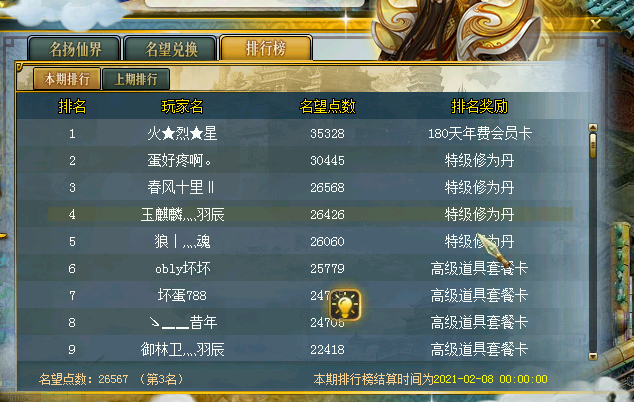Open the 名望兑换 tab
Screen dimensions: 634x402
pyautogui.click(x=171, y=49)
